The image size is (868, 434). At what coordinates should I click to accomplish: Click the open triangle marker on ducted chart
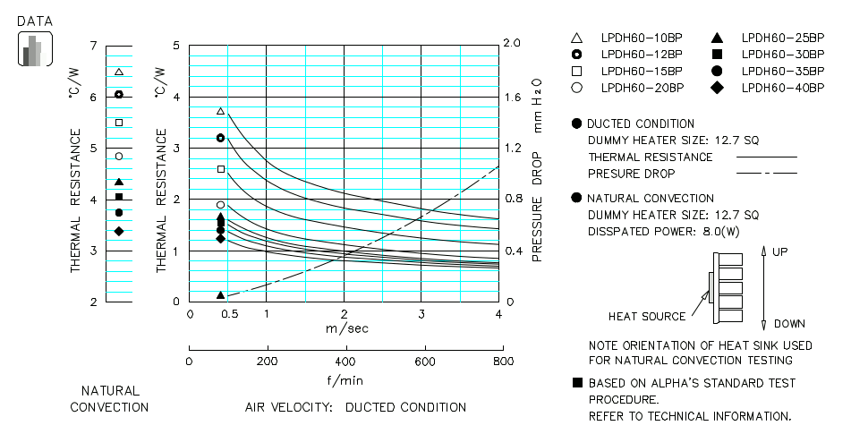[220, 111]
